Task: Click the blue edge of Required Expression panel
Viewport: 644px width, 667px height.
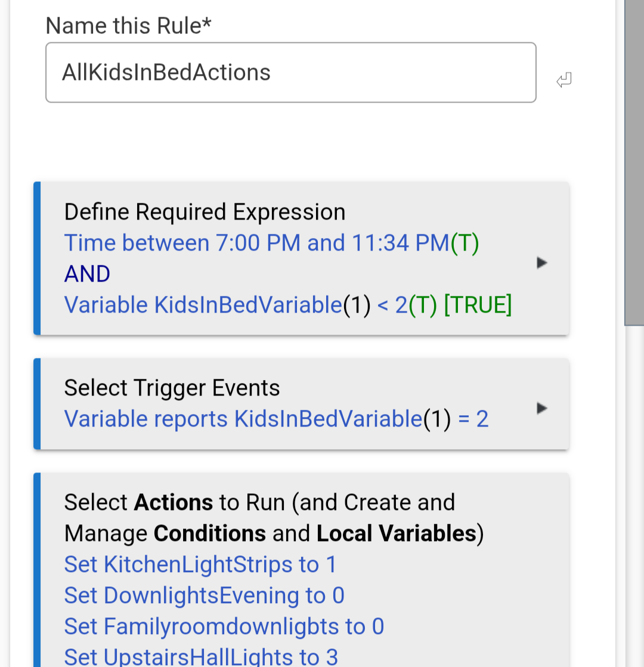Action: point(37,258)
